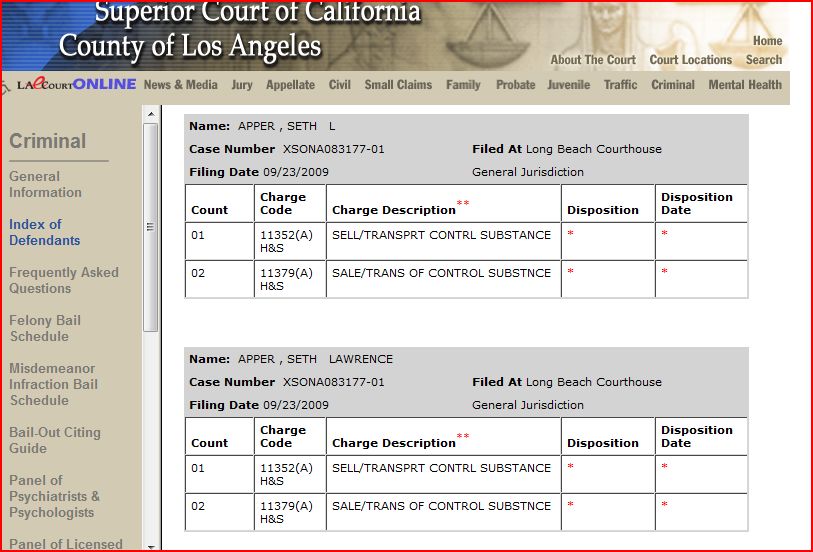Image resolution: width=813 pixels, height=552 pixels.
Task: Click name APPER, SETH LAWRENCE
Action: click(x=315, y=359)
